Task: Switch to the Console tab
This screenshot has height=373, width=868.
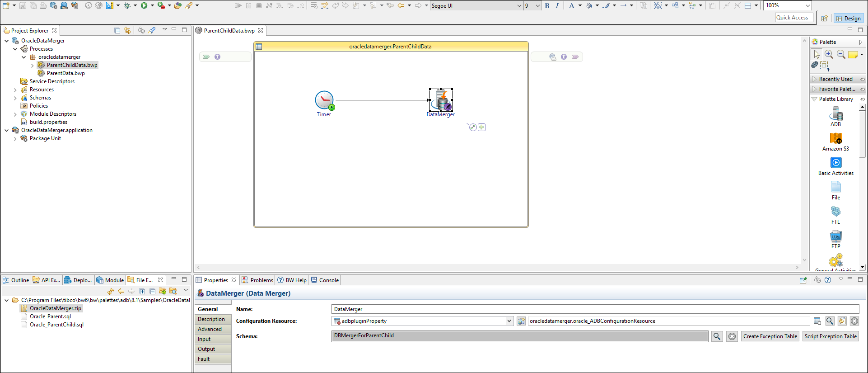Action: [x=325, y=280]
